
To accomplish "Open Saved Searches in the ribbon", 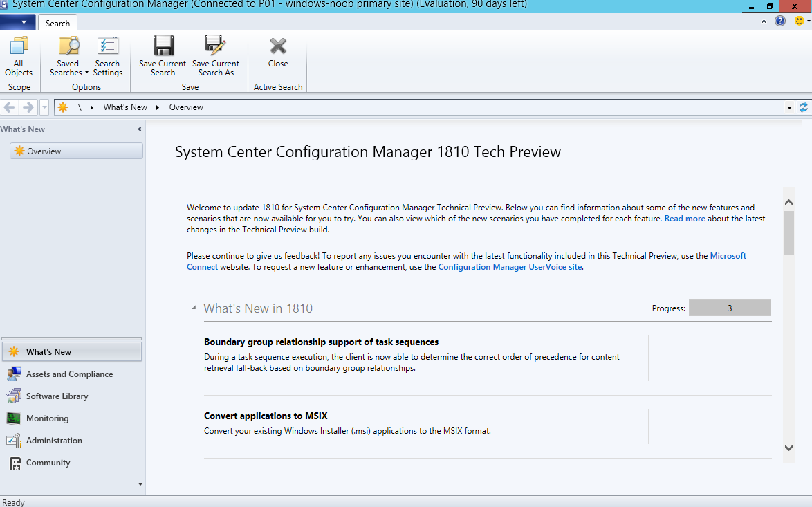I will click(x=68, y=56).
